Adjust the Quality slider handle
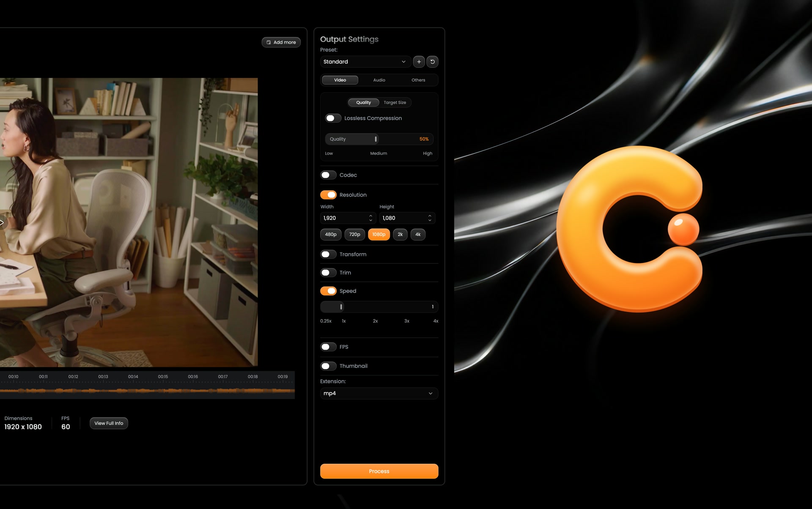 tap(376, 139)
